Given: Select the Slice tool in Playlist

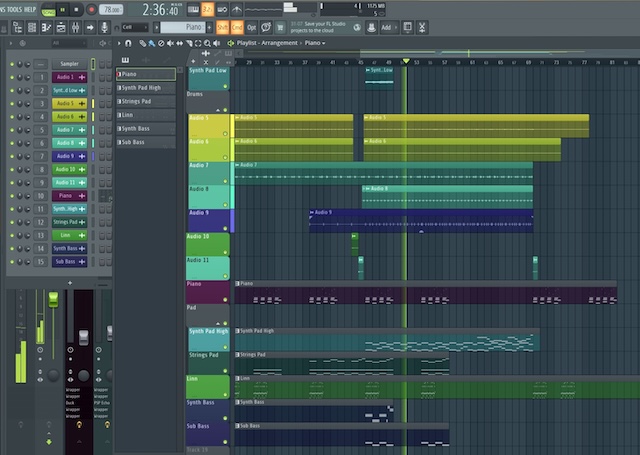Looking at the screenshot, I should click(x=189, y=43).
